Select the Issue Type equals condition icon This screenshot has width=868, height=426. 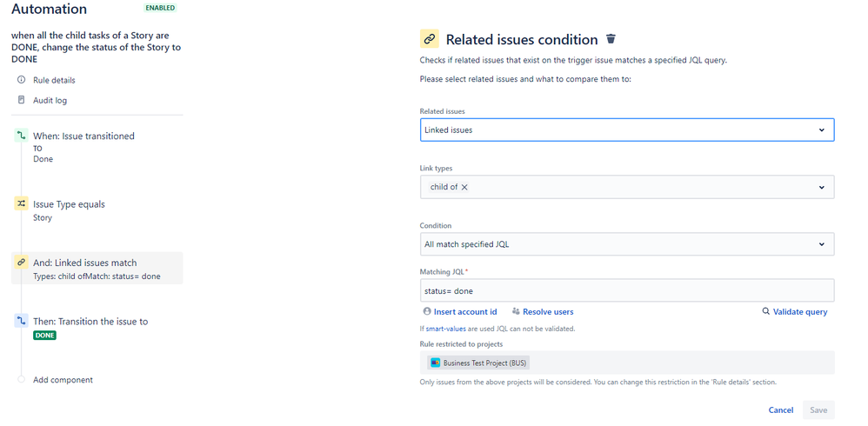tap(22, 203)
